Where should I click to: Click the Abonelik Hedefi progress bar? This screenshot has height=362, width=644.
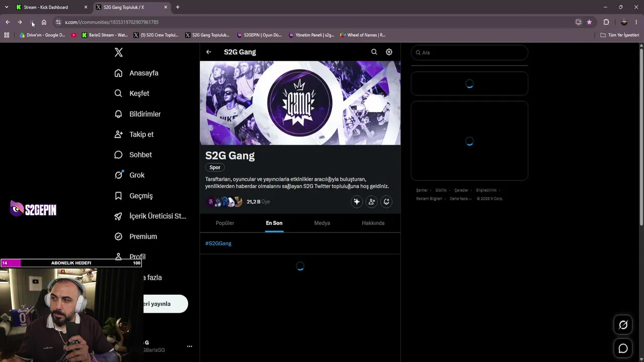click(71, 263)
